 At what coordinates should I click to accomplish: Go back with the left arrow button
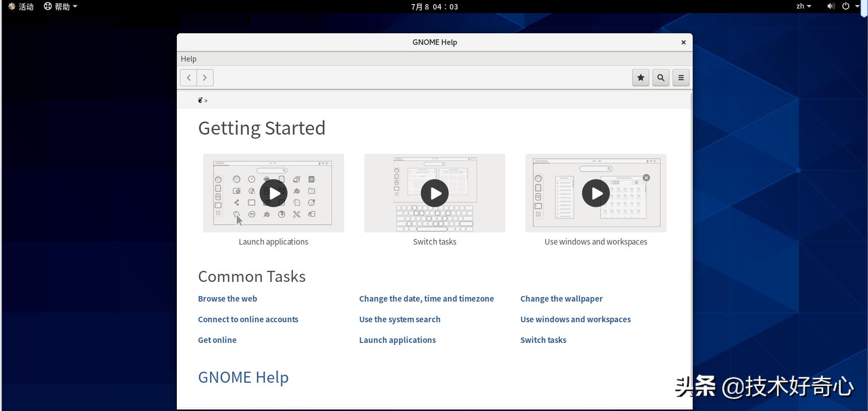tap(188, 78)
